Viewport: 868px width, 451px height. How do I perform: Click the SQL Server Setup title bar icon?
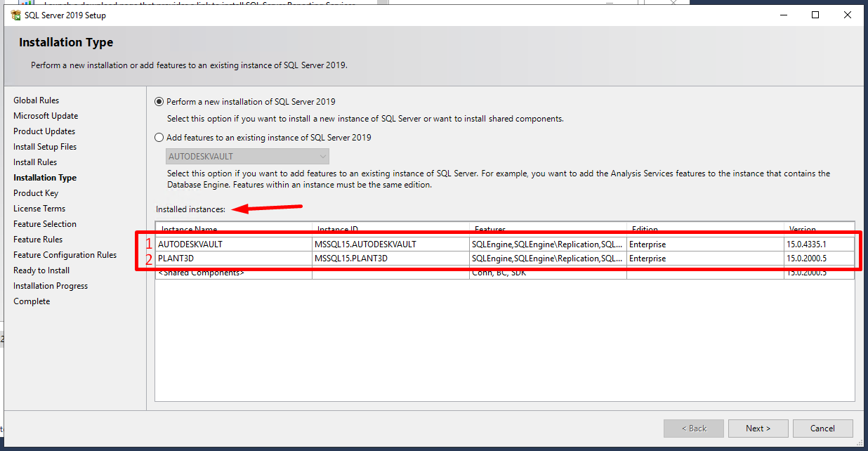tap(15, 14)
